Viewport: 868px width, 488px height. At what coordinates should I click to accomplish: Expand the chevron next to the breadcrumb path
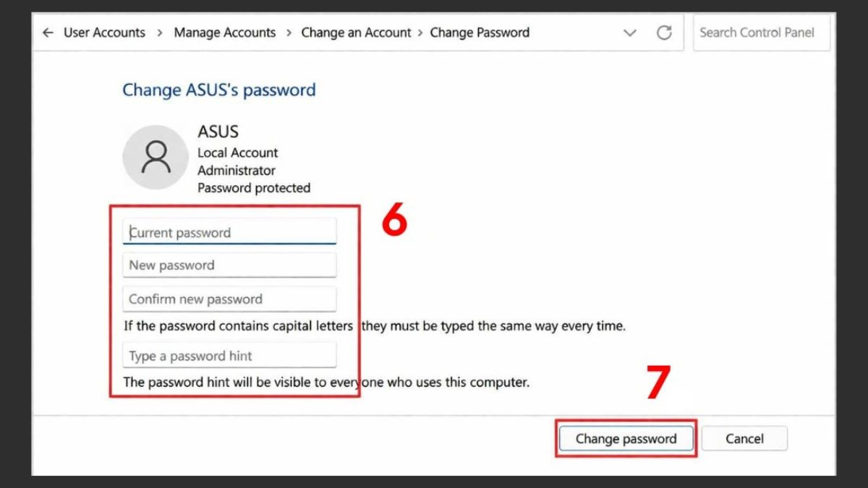(629, 33)
